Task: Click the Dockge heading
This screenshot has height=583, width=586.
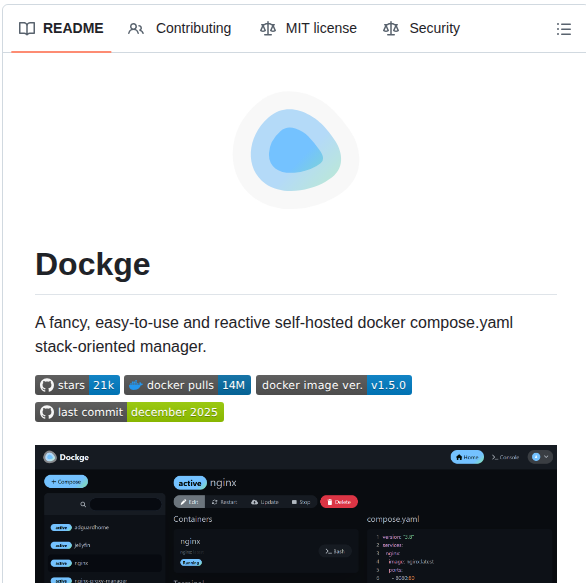Action: coord(93,265)
